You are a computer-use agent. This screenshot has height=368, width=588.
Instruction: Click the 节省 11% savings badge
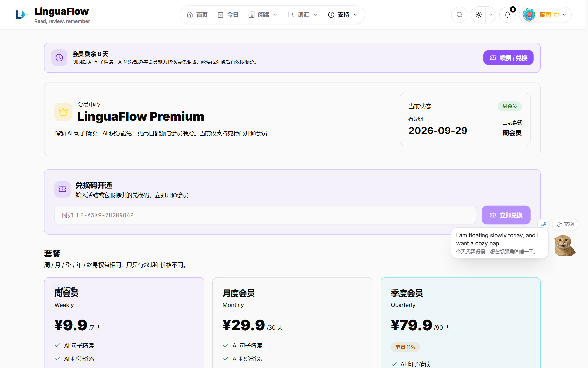(405, 347)
